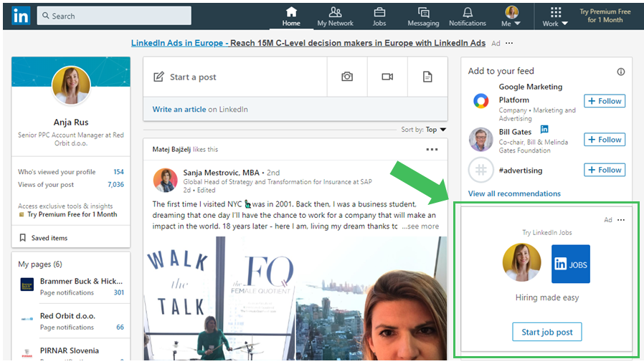
Task: Follow Bill Gates
Action: 605,140
